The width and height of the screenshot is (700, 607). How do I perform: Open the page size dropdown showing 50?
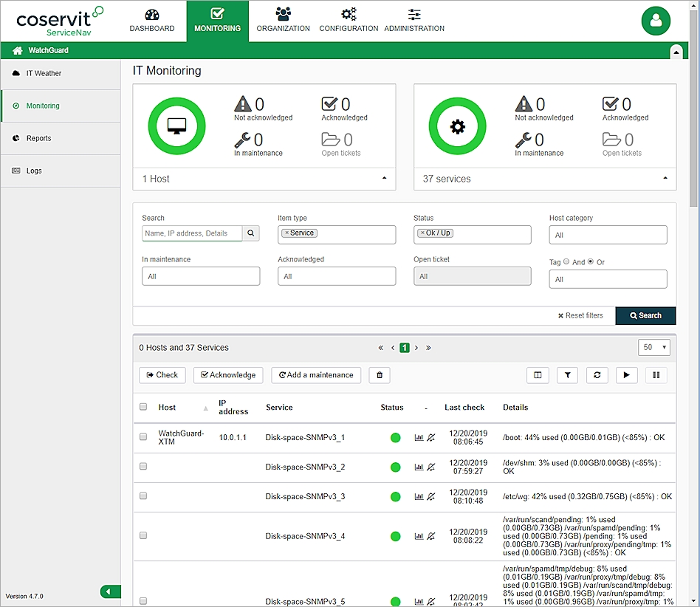653,348
